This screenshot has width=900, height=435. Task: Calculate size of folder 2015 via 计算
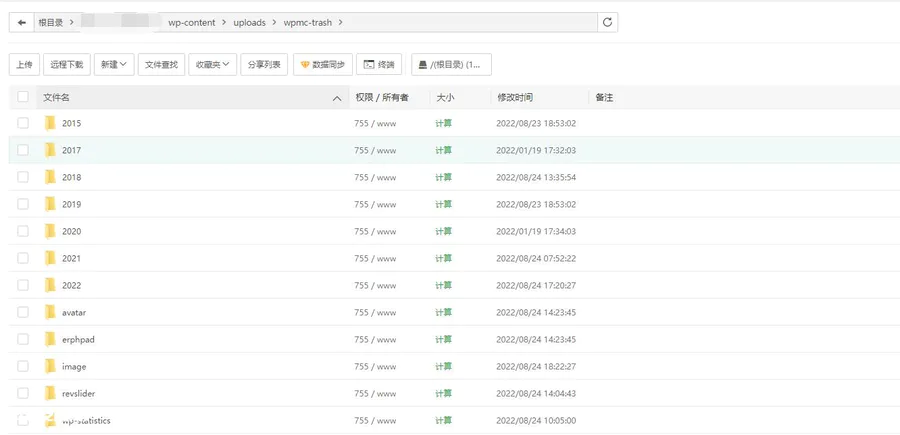[444, 123]
